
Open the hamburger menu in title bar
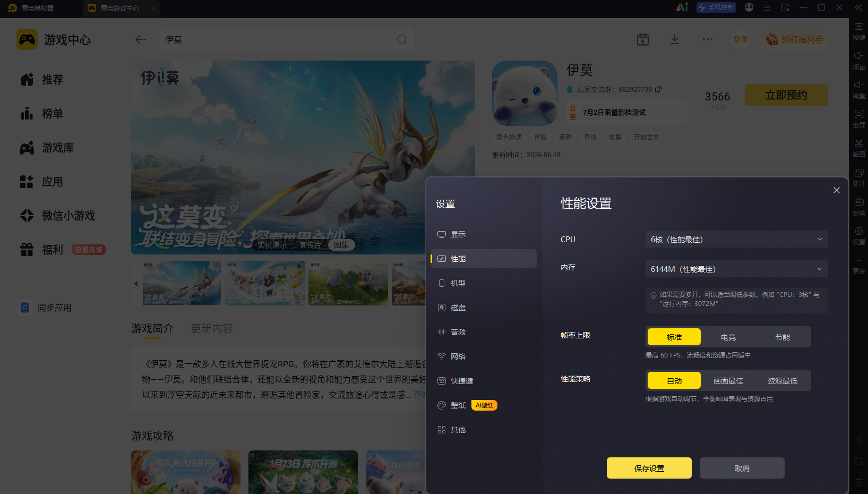pyautogui.click(x=767, y=8)
